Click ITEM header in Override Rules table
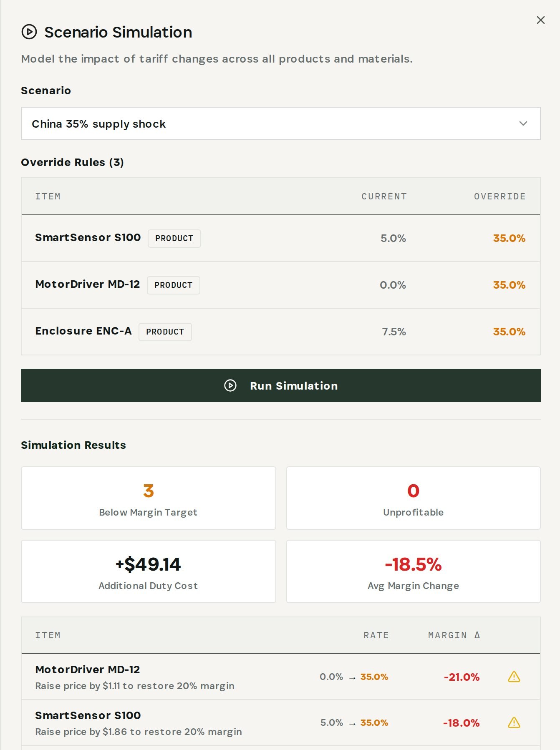The width and height of the screenshot is (560, 750). coord(48,196)
